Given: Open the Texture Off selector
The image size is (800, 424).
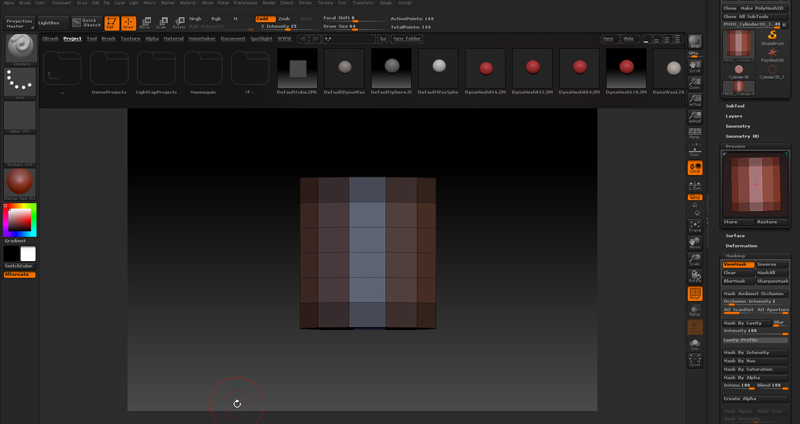Looking at the screenshot, I should tap(20, 151).
